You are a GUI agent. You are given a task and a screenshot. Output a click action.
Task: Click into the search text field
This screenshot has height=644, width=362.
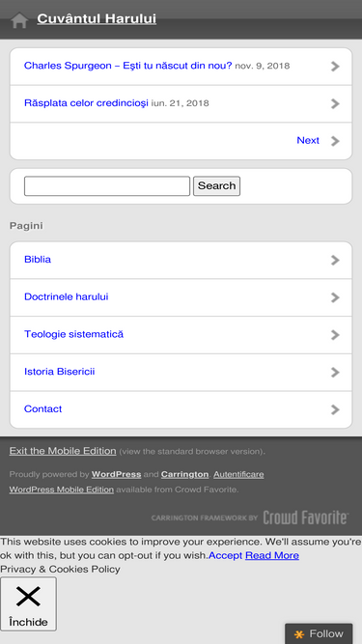click(107, 186)
